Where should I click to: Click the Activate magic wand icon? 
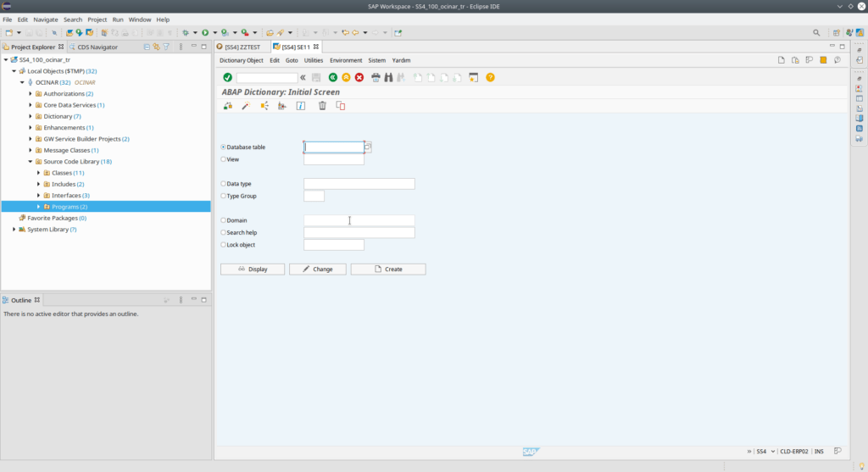point(246,106)
